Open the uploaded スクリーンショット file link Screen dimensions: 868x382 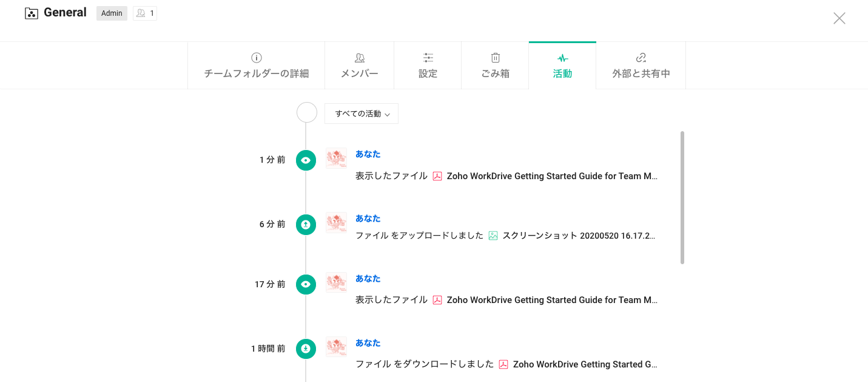pos(579,236)
